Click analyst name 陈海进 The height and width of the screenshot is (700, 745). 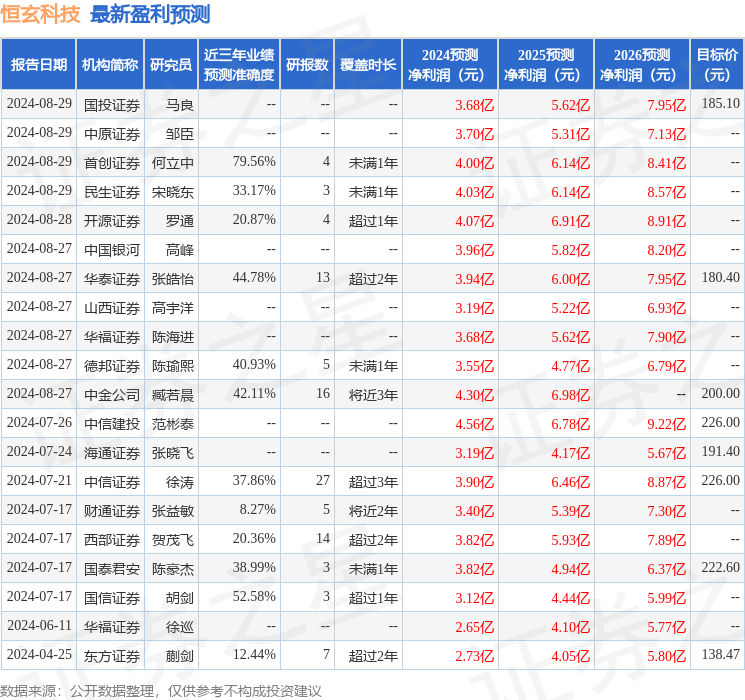[x=173, y=337]
